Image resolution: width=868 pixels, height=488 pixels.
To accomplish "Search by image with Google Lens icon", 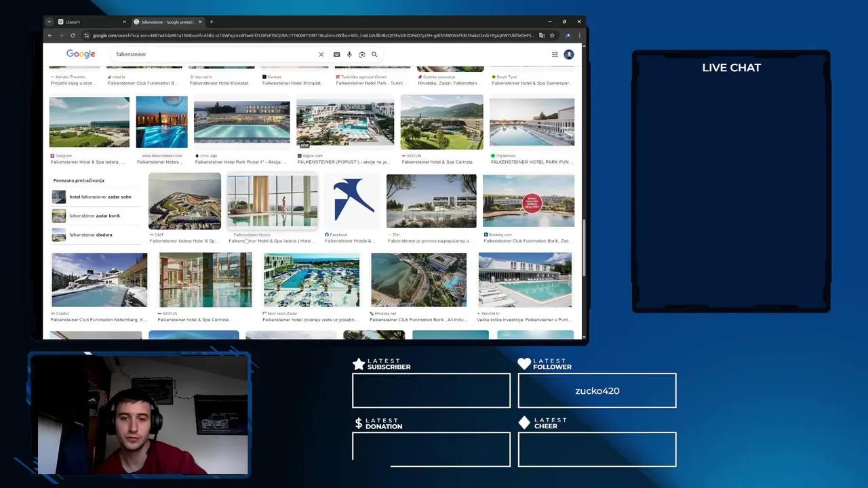I will tap(362, 54).
